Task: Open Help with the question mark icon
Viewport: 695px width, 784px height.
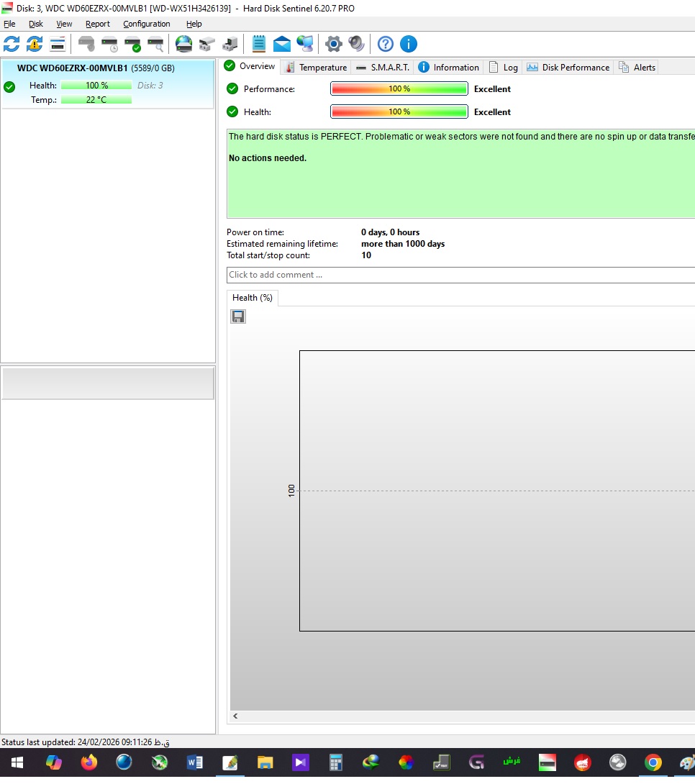Action: tap(386, 44)
